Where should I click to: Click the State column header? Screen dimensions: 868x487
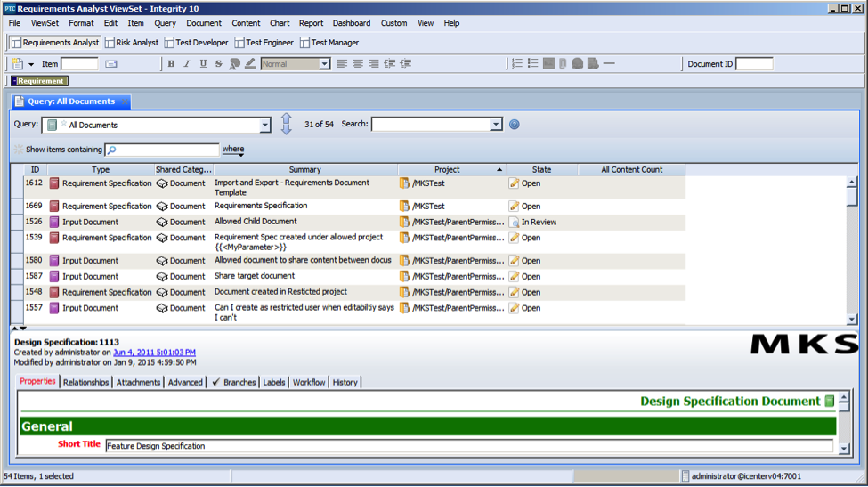point(542,170)
